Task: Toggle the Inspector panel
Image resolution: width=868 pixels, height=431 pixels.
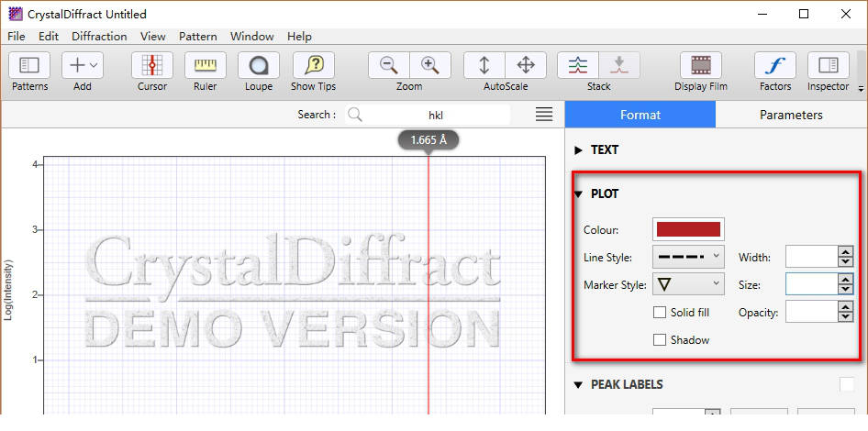Action: click(x=829, y=65)
